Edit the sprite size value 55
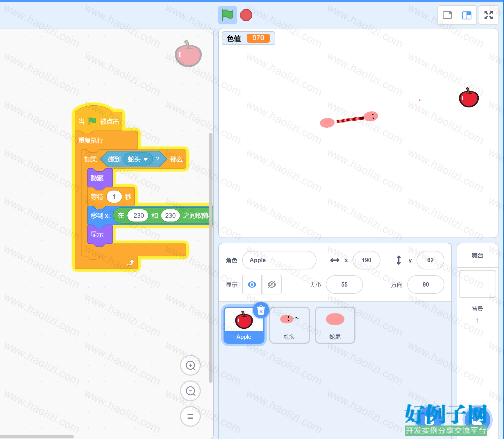The image size is (504, 439). pos(344,285)
